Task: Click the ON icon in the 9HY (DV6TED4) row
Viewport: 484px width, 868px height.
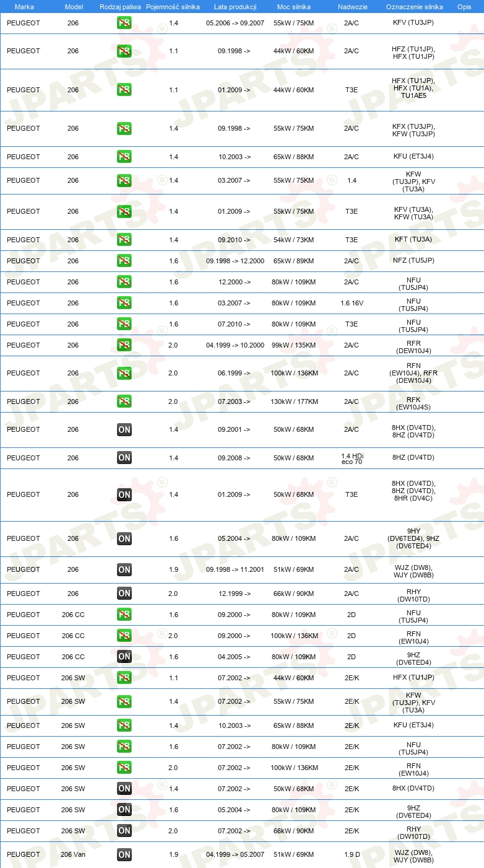Action: point(124,538)
